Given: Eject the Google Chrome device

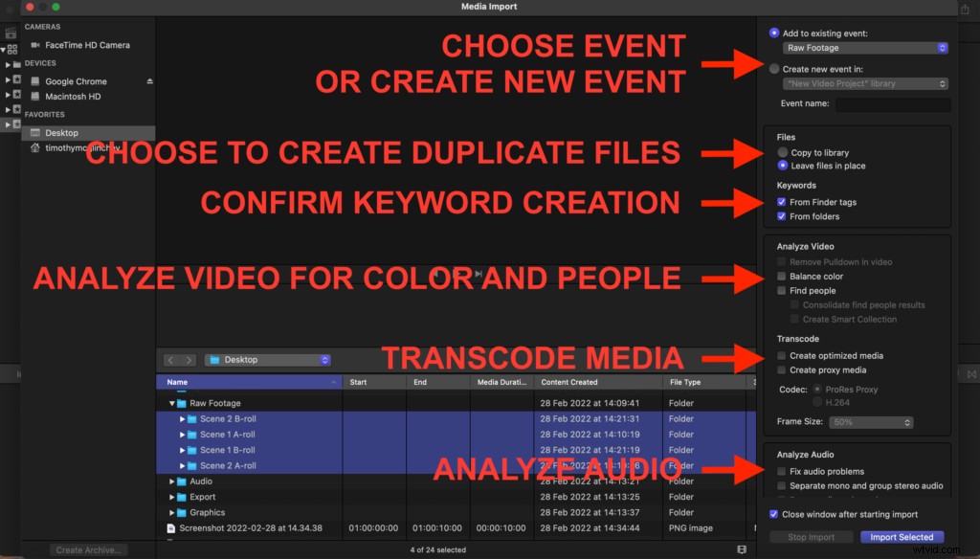Looking at the screenshot, I should coord(151,81).
